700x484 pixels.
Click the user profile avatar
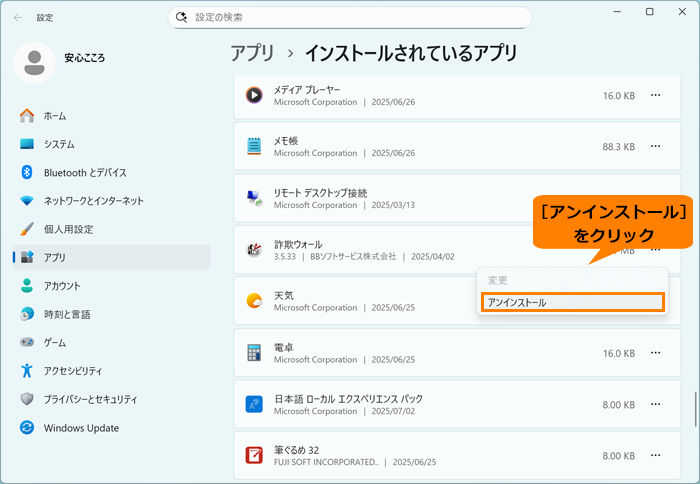tap(34, 63)
